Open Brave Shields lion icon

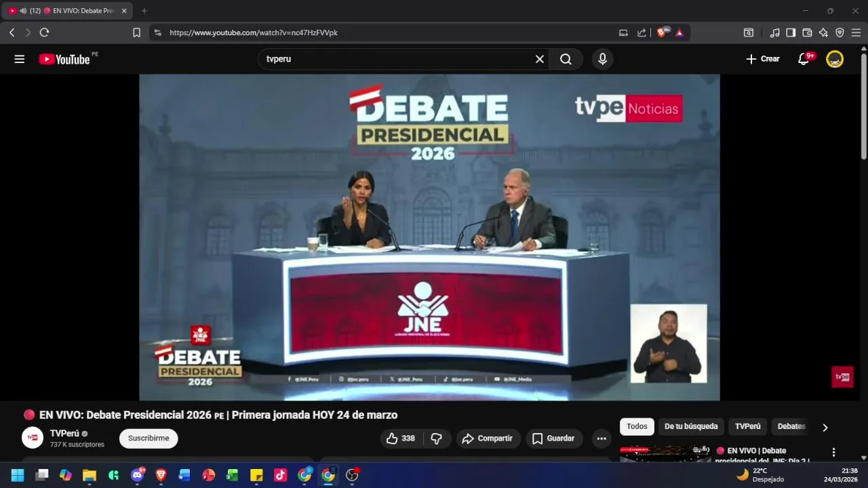point(662,33)
